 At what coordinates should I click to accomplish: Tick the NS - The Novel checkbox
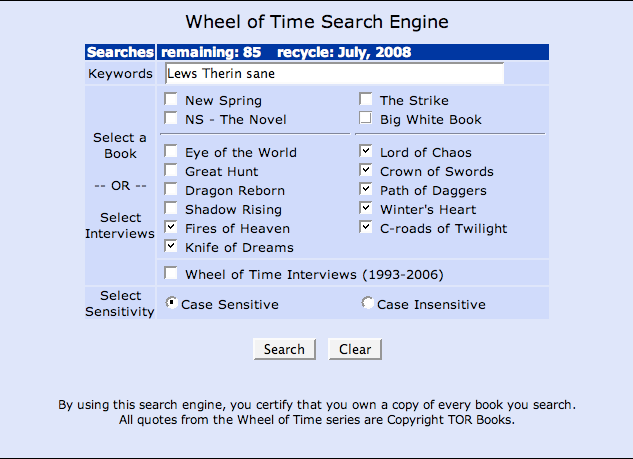(171, 118)
